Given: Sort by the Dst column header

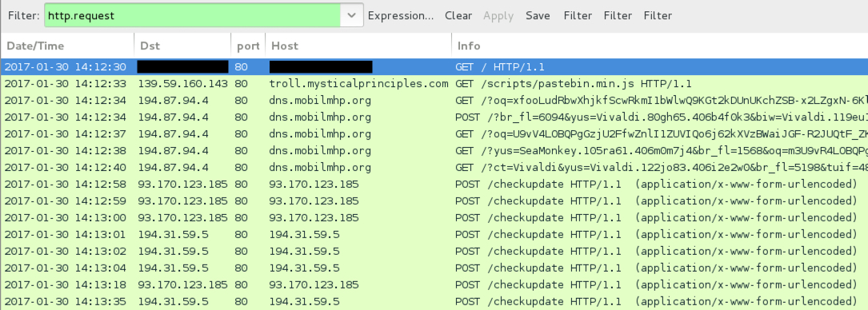Looking at the screenshot, I should pos(182,46).
